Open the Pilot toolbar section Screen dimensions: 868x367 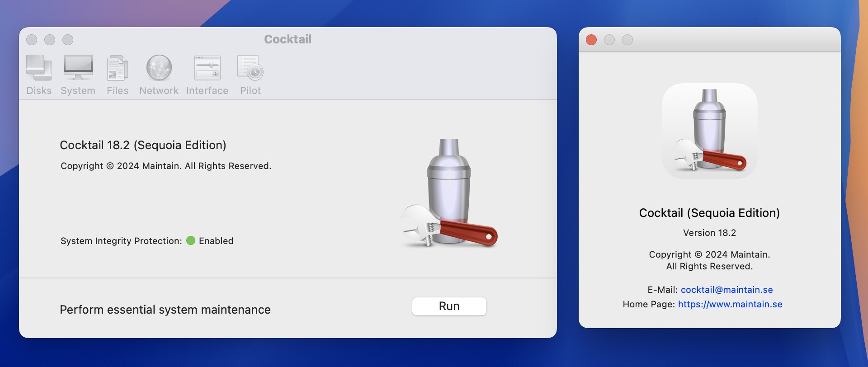[250, 75]
